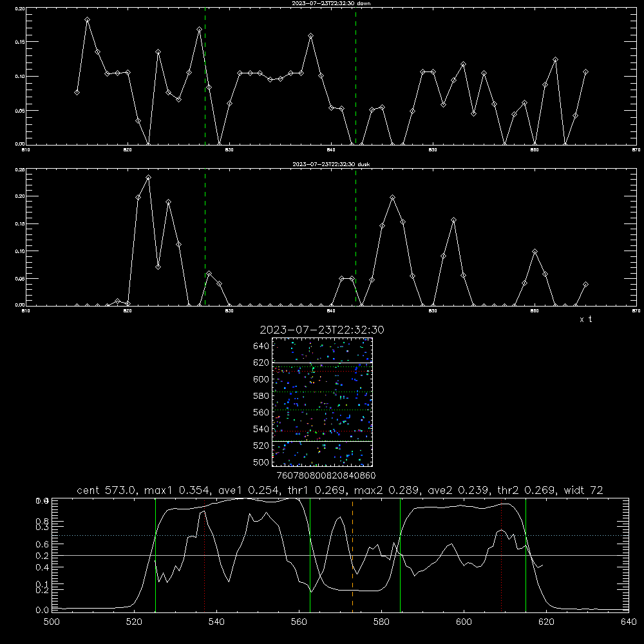Click the '2023-07-23T22:32:30 dawn' plot title
This screenshot has width=644, height=644.
[331, 3]
